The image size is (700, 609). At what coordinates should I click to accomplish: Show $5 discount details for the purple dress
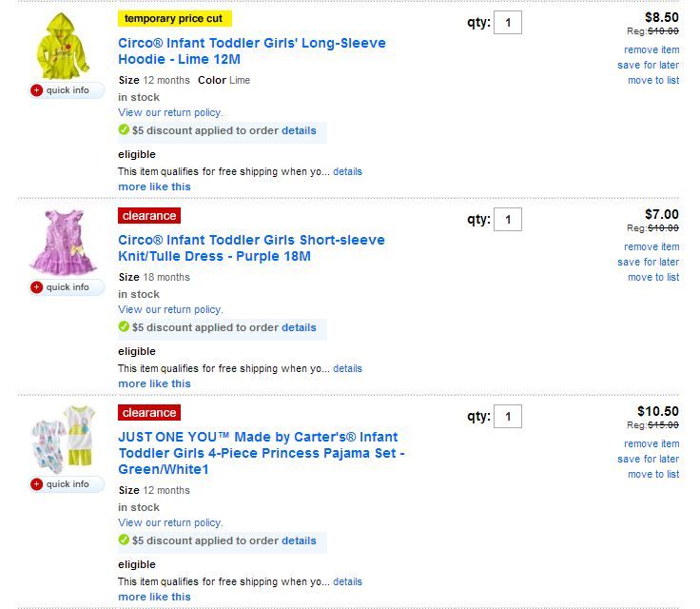pyautogui.click(x=299, y=327)
